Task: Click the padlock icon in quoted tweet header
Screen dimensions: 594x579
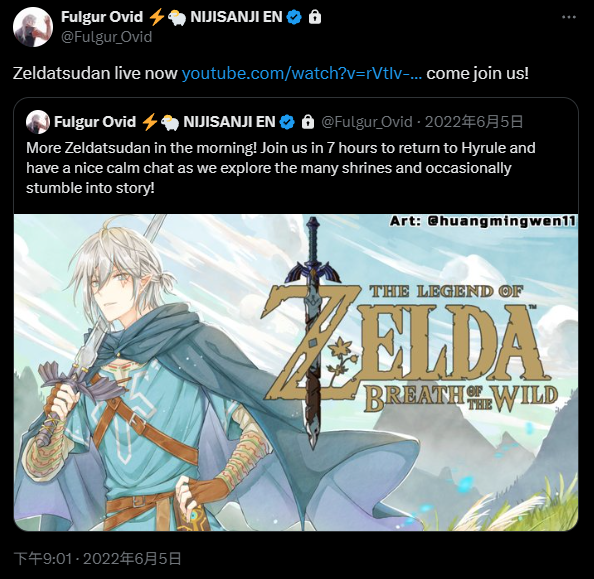Action: [x=308, y=122]
